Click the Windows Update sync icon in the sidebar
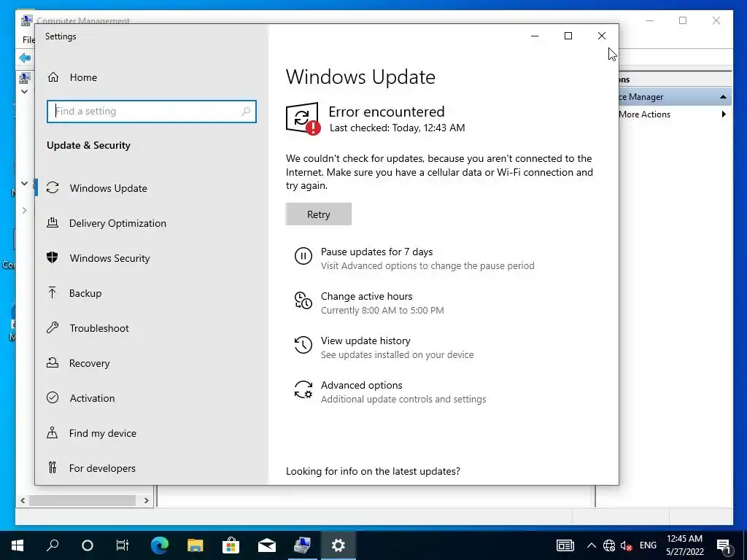Viewport: 747px width, 560px height. 53,187
